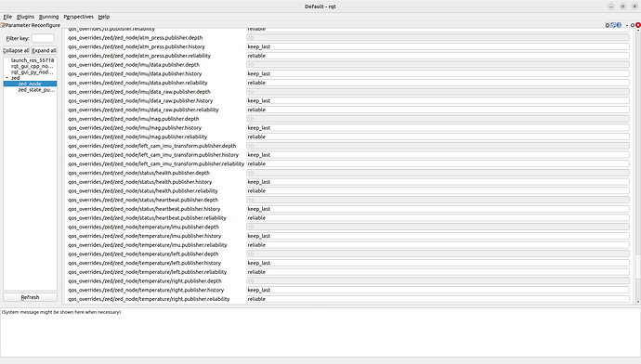
Task: Edit temperature/right.publisher.reliability value field
Action: (438, 299)
